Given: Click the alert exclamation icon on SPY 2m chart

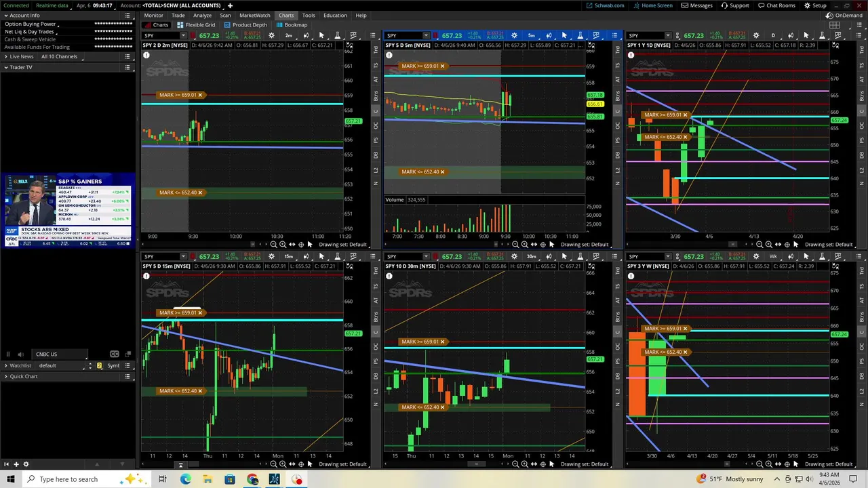Looking at the screenshot, I should (x=146, y=55).
